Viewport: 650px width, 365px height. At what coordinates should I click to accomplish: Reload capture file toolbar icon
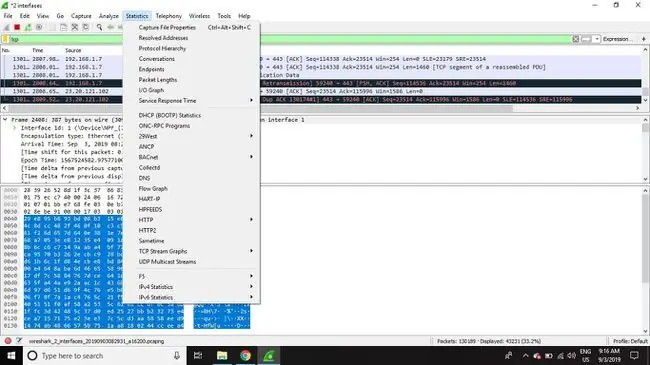coord(86,27)
